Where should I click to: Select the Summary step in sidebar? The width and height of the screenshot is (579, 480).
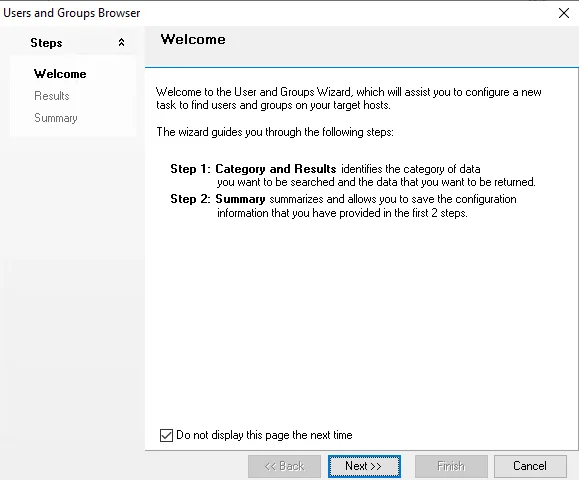coord(56,118)
